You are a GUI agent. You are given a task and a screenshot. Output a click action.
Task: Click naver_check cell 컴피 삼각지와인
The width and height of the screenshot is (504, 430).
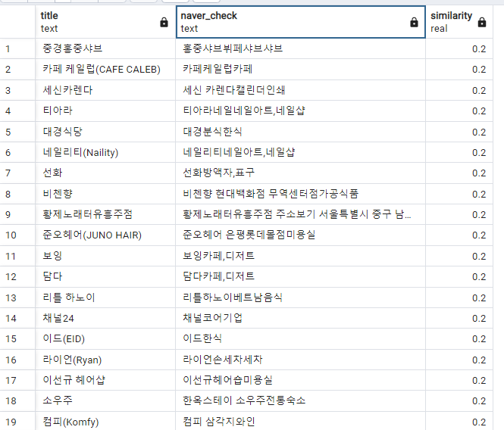pyautogui.click(x=301, y=422)
